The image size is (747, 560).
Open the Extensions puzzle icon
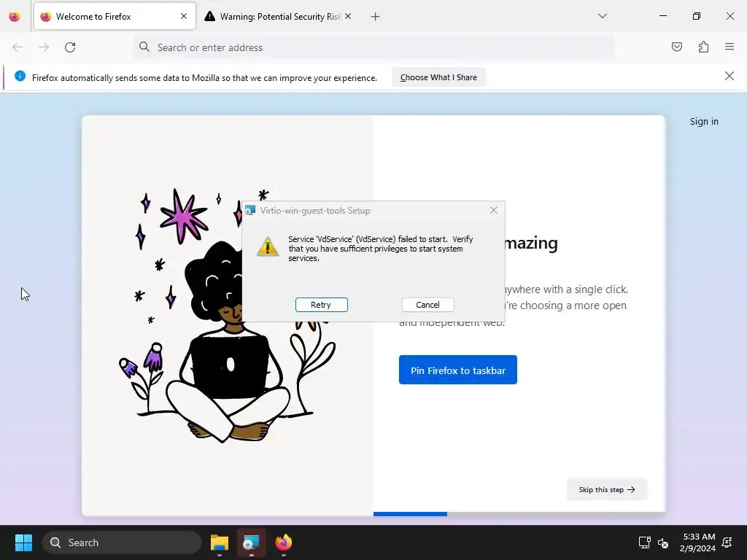point(703,47)
